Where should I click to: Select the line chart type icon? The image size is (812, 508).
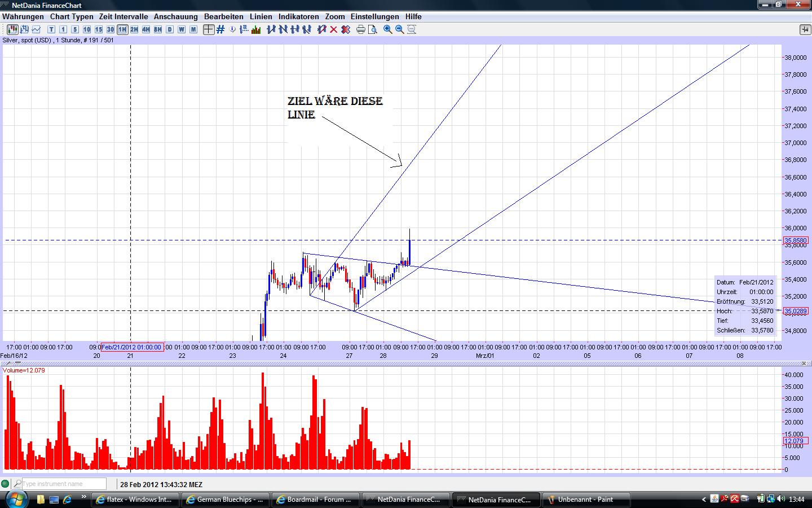pyautogui.click(x=37, y=29)
